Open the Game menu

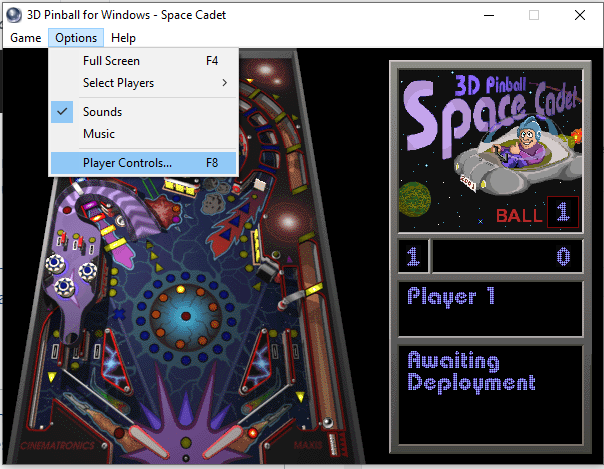coord(25,38)
